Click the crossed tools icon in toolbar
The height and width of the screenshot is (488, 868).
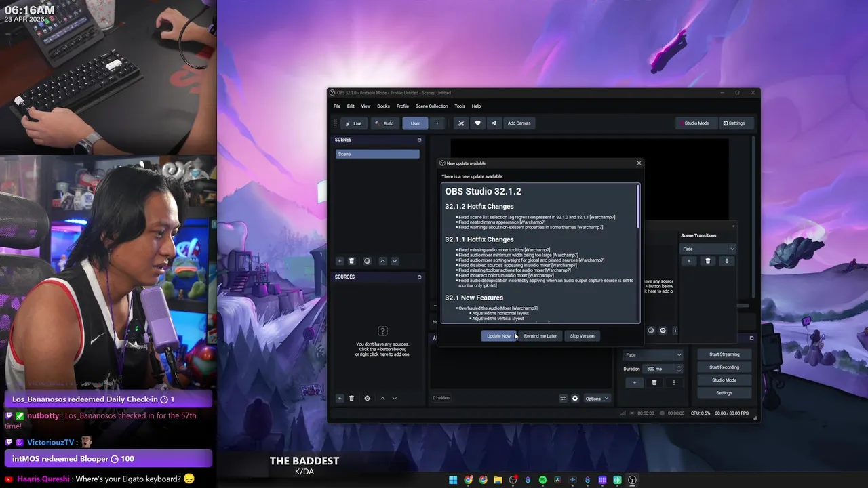click(x=461, y=123)
